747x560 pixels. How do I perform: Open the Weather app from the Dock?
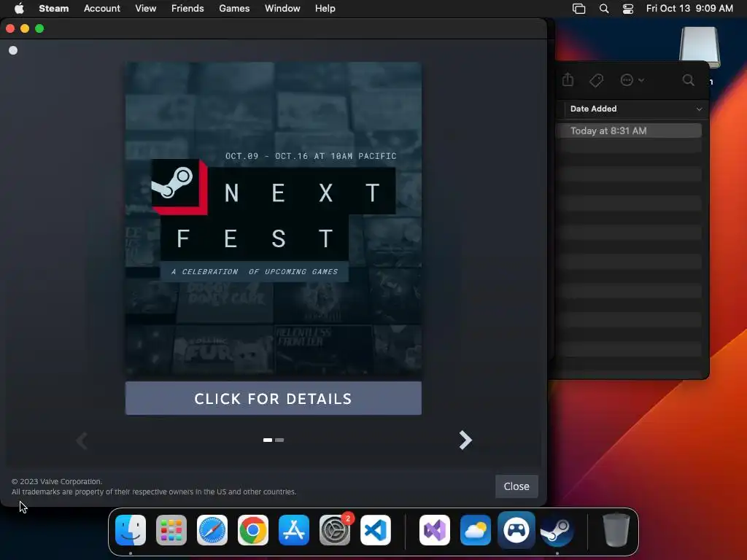tap(476, 530)
